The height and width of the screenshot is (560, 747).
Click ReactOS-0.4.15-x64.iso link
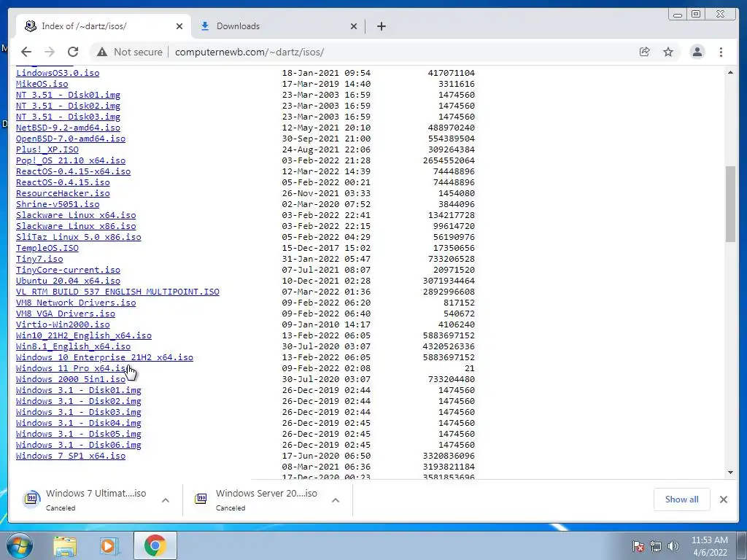[x=74, y=171]
